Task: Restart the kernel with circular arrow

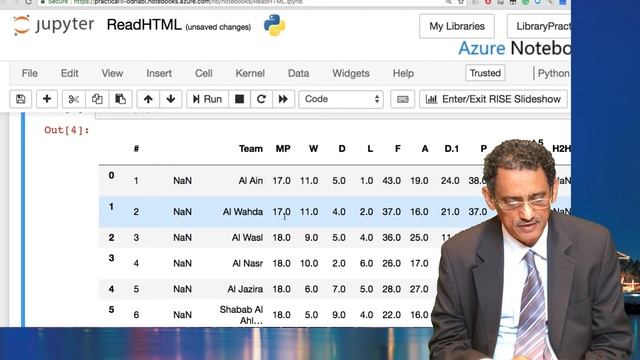Action: click(261, 99)
